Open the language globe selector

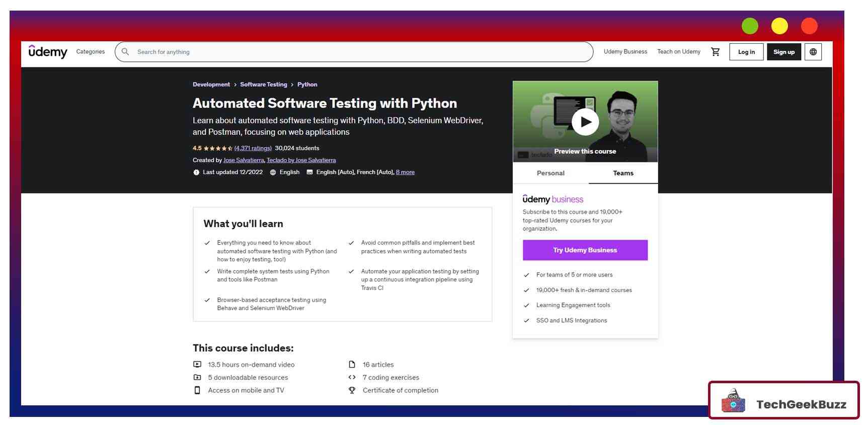(x=813, y=52)
